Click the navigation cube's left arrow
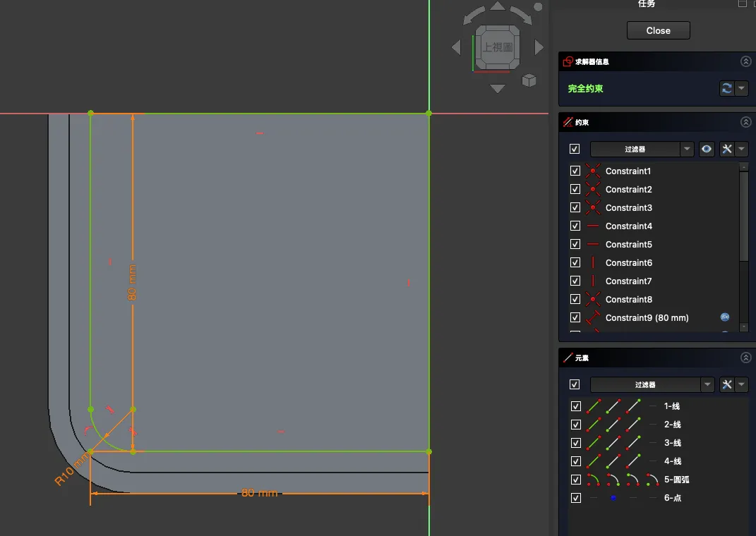This screenshot has height=536, width=756. (456, 47)
